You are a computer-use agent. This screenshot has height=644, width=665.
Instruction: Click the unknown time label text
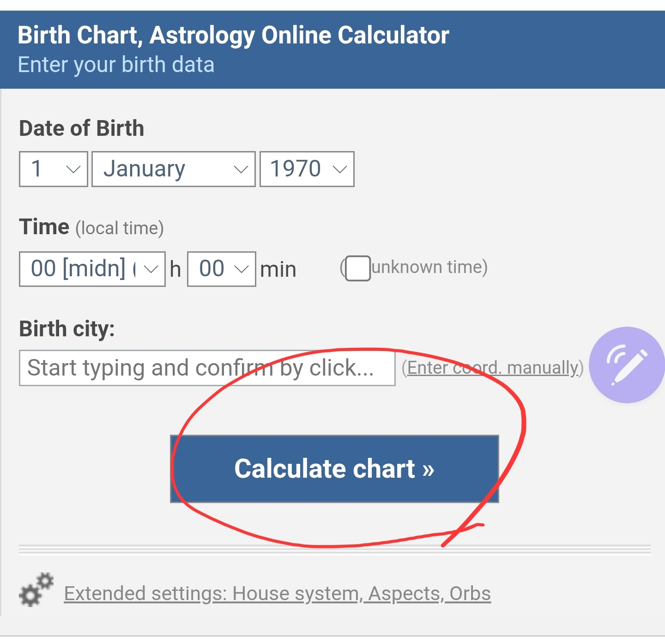429,267
